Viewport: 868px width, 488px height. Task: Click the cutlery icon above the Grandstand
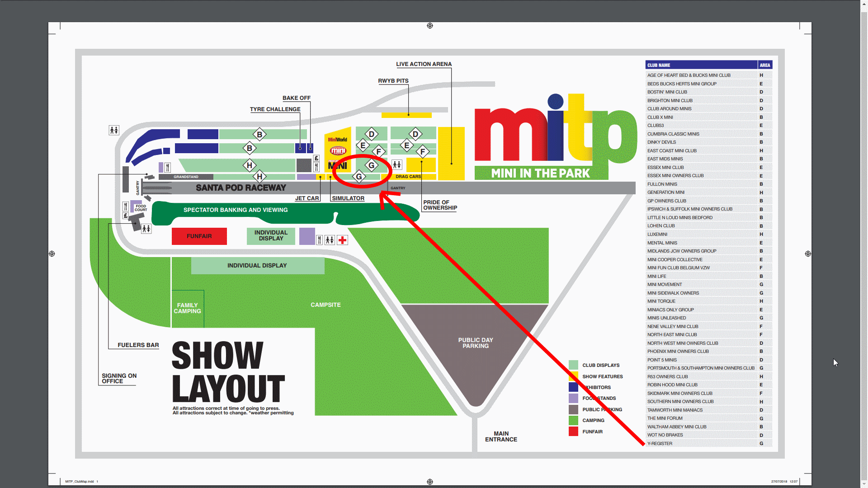coord(167,167)
